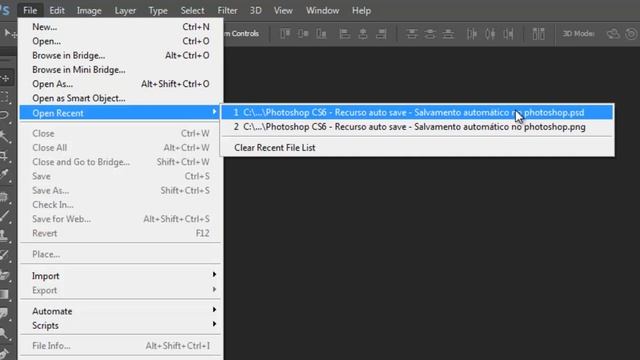Expand the Import submenu
Screen dimensions: 640x360
point(120,276)
